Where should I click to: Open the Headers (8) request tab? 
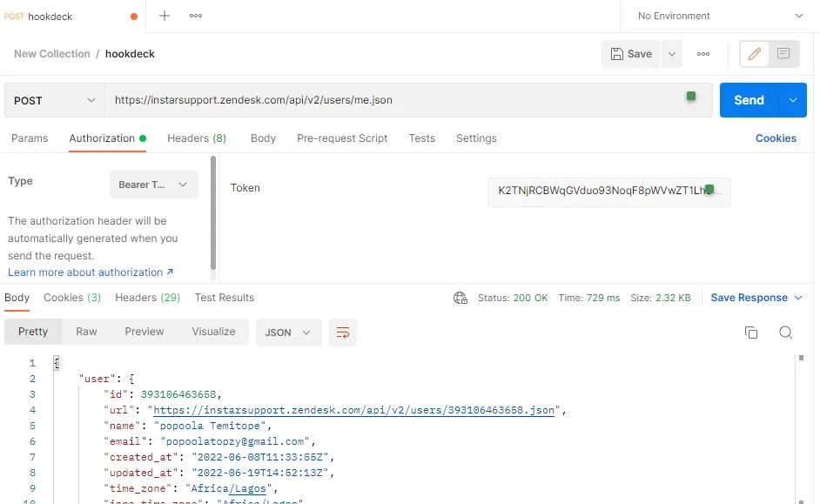pos(197,138)
